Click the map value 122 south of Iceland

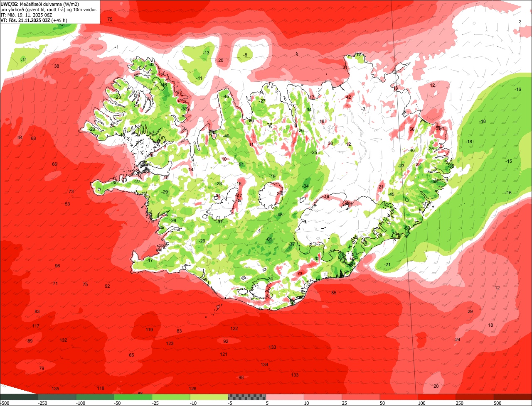(x=234, y=328)
